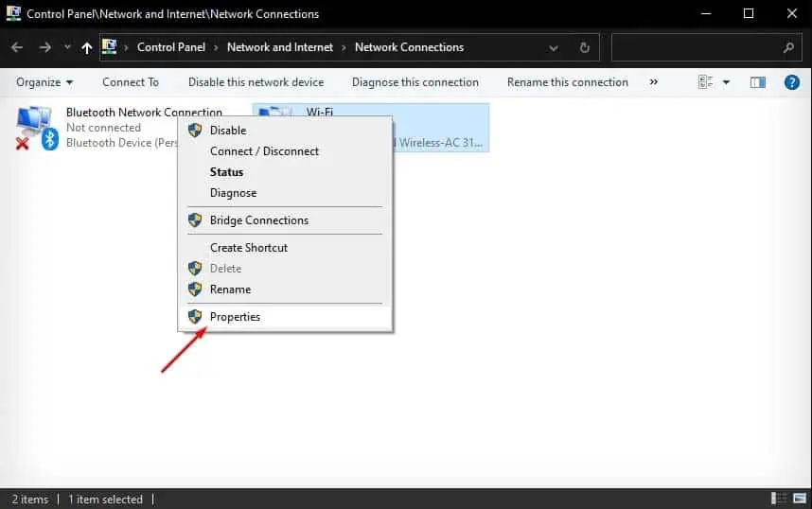This screenshot has width=812, height=509.
Task: Maximize the Network Connections window
Action: pyautogui.click(x=749, y=13)
